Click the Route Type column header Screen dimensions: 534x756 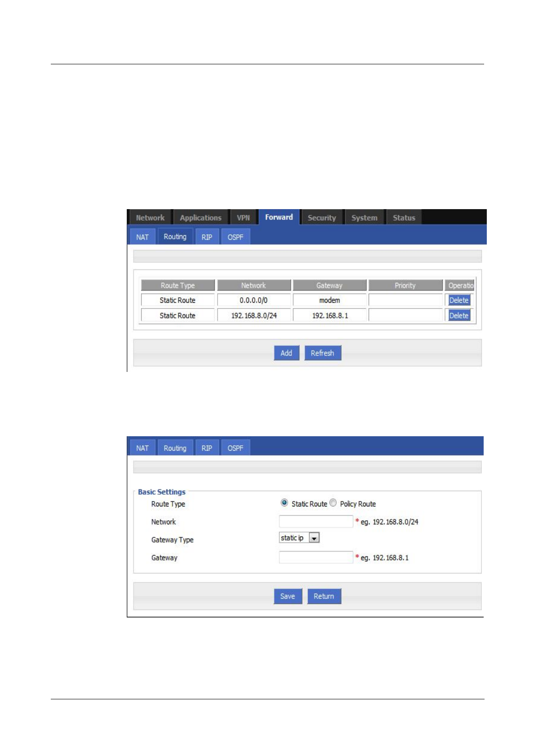coord(178,285)
